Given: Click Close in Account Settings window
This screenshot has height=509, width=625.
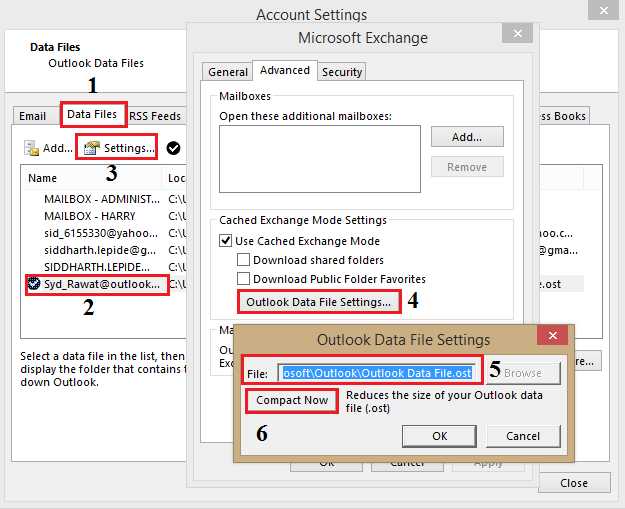Looking at the screenshot, I should tap(574, 483).
